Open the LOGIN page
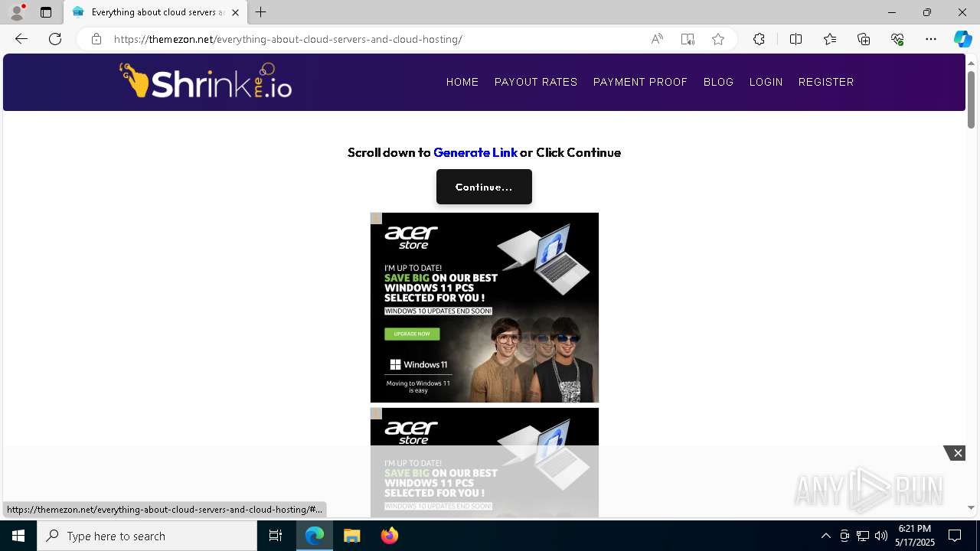980x551 pixels. click(766, 82)
